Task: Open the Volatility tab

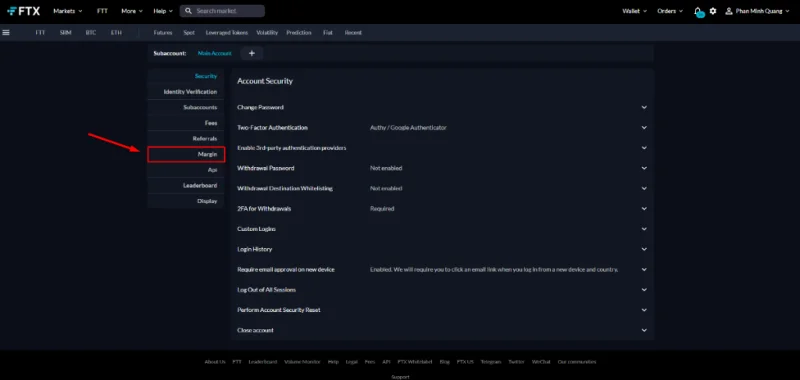Action: [x=267, y=32]
